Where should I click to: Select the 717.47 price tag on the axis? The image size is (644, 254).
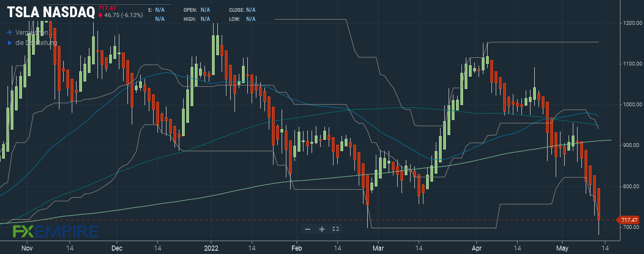point(628,220)
